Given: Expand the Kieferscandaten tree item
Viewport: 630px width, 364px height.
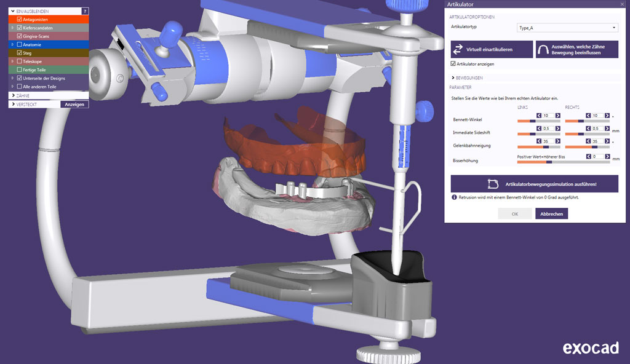Looking at the screenshot, I should [13, 28].
